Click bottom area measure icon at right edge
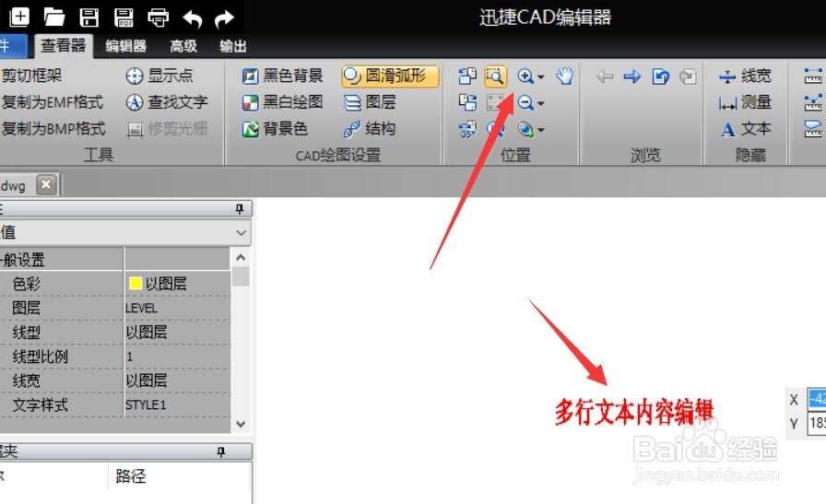This screenshot has width=826, height=504. pos(814,129)
